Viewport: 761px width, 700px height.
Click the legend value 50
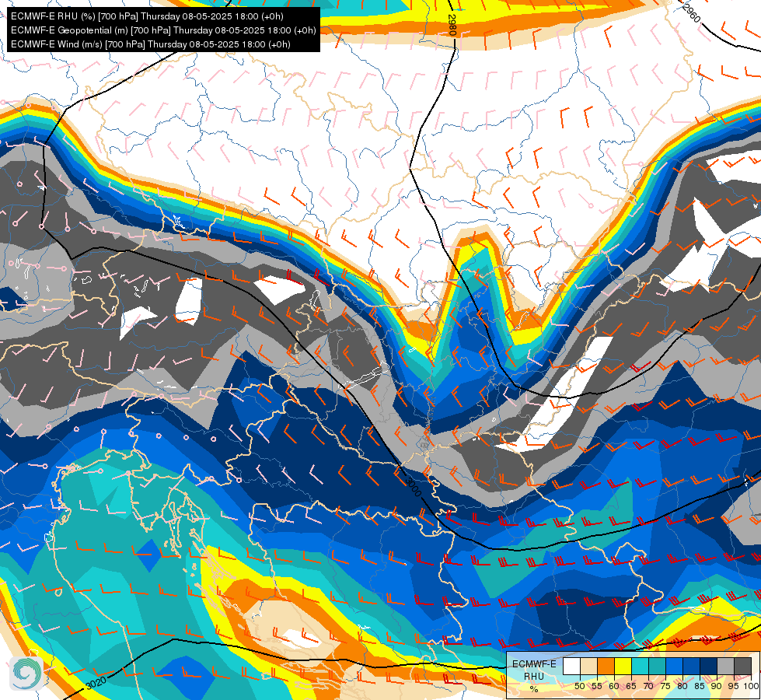coord(579,686)
